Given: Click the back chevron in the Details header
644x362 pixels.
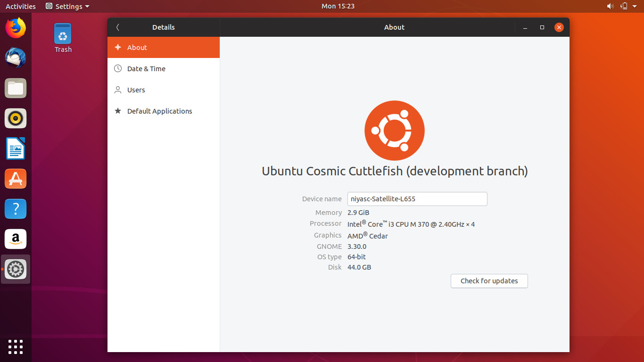Looking at the screenshot, I should point(117,27).
